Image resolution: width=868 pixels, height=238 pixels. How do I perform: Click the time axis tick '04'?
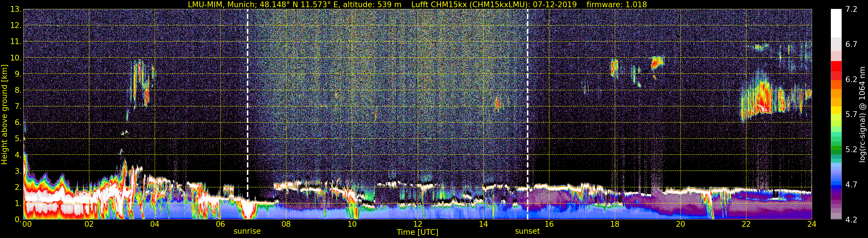click(x=155, y=224)
